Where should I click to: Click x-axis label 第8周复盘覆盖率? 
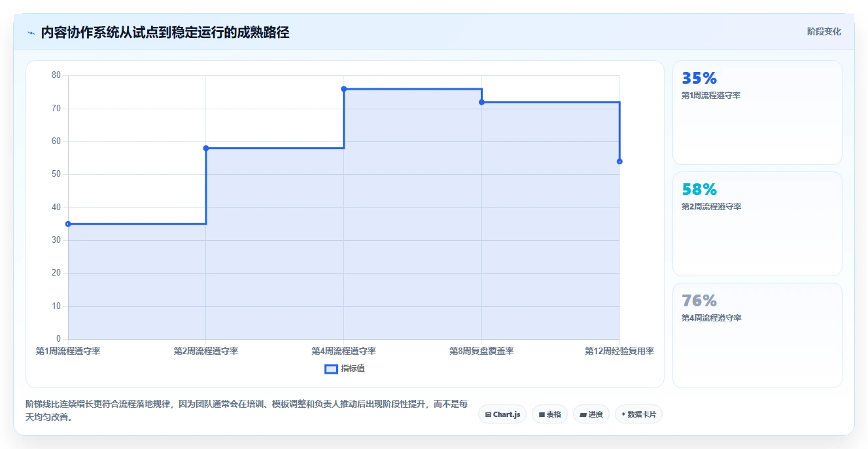tap(481, 351)
